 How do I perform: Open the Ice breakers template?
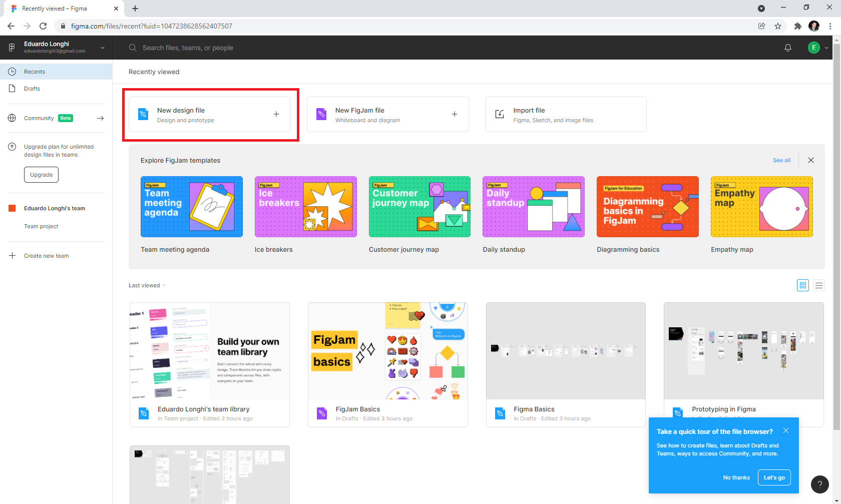[306, 207]
